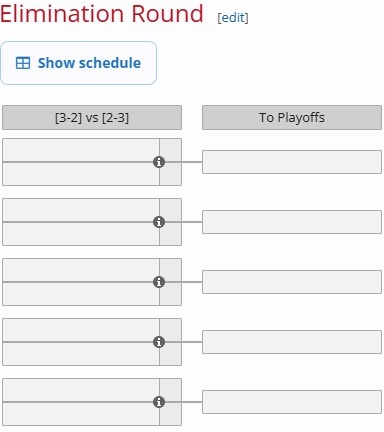Select the To Playoffs column header
The width and height of the screenshot is (384, 432).
(x=292, y=117)
